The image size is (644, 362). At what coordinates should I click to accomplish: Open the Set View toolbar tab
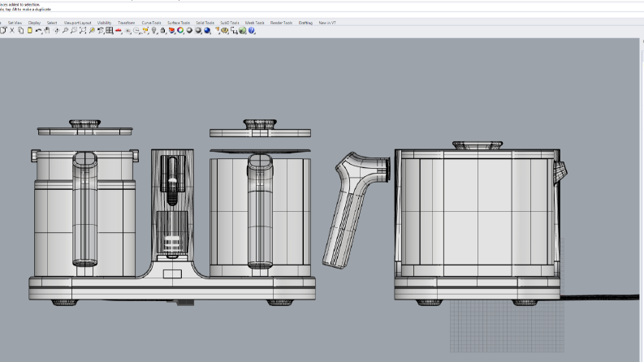pyautogui.click(x=15, y=23)
